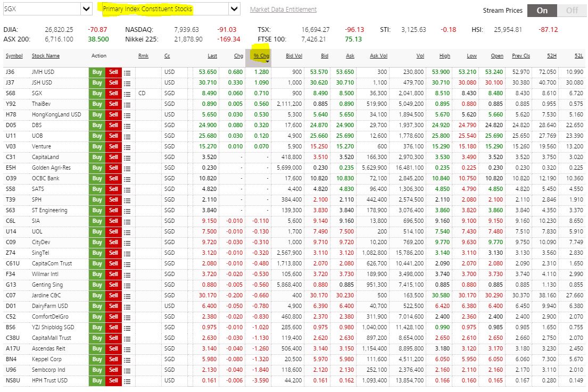Sell ComfortDelGro stock
This screenshot has width=588, height=392.
tap(114, 317)
